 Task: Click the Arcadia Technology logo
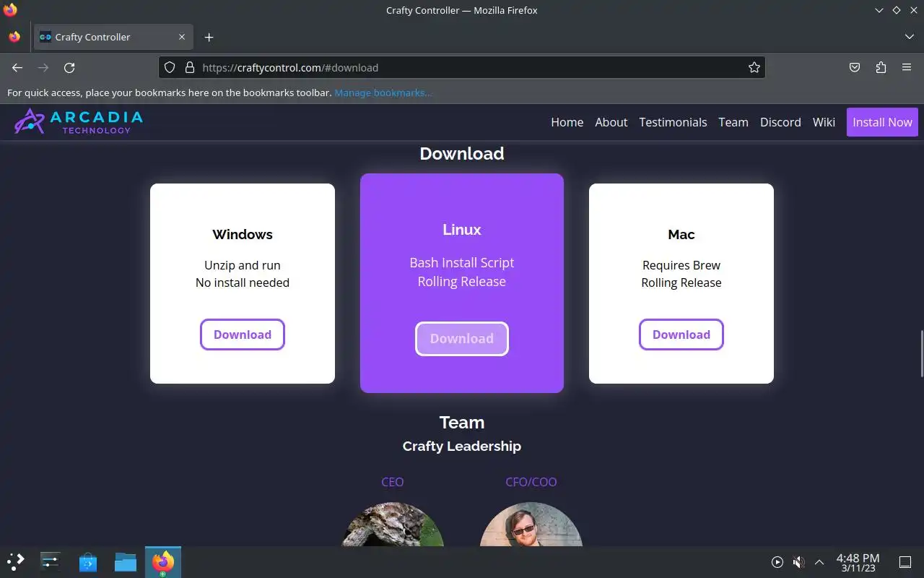click(79, 121)
